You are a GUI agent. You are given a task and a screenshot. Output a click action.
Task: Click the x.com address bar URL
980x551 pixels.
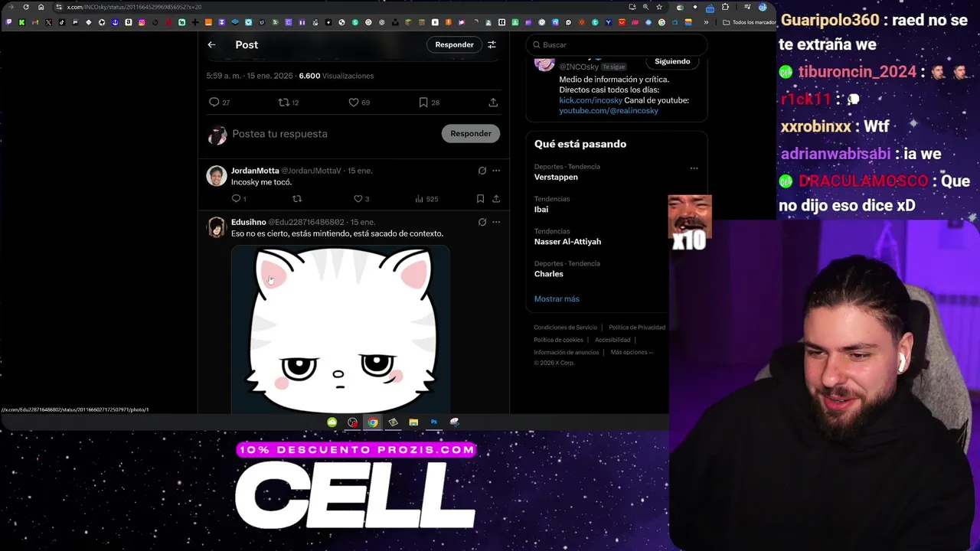pyautogui.click(x=134, y=7)
